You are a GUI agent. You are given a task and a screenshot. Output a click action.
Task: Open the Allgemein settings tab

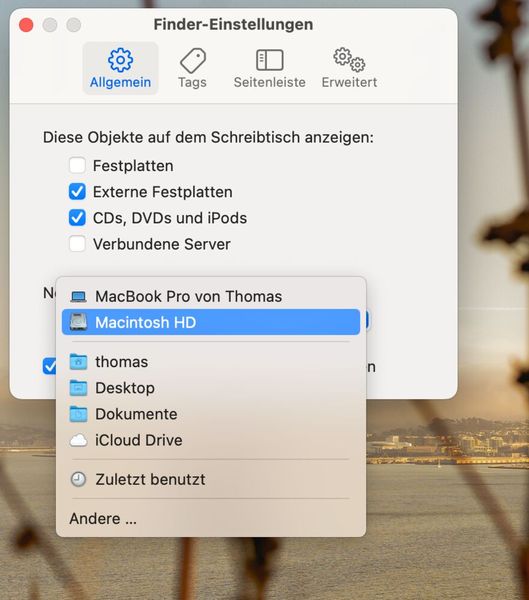click(120, 68)
